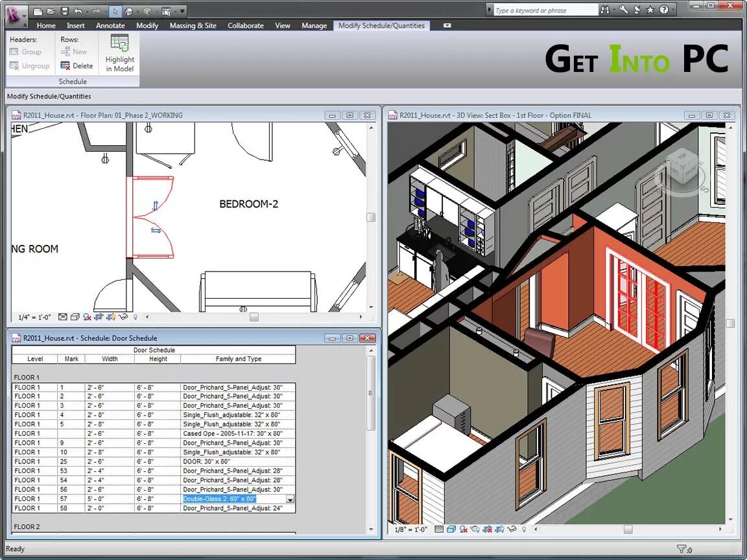This screenshot has height=560, width=747.
Task: Open the Help dropdown arrow
Action: click(673, 10)
